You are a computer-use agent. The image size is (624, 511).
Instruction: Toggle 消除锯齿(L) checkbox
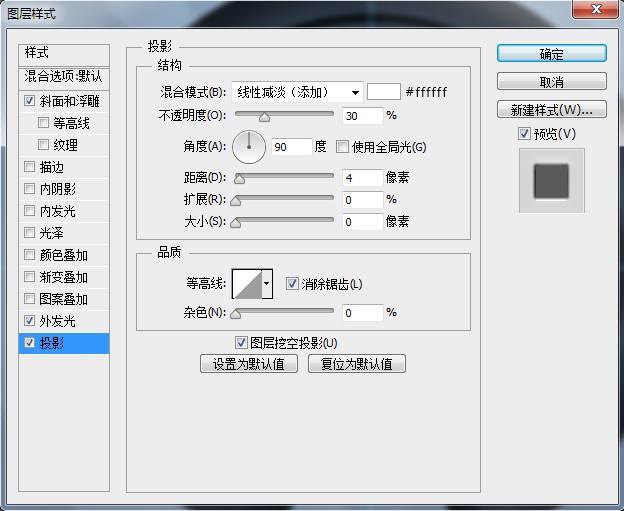pyautogui.click(x=292, y=284)
